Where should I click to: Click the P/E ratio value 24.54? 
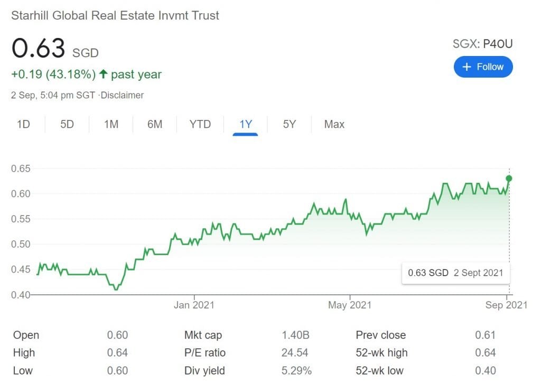click(295, 353)
